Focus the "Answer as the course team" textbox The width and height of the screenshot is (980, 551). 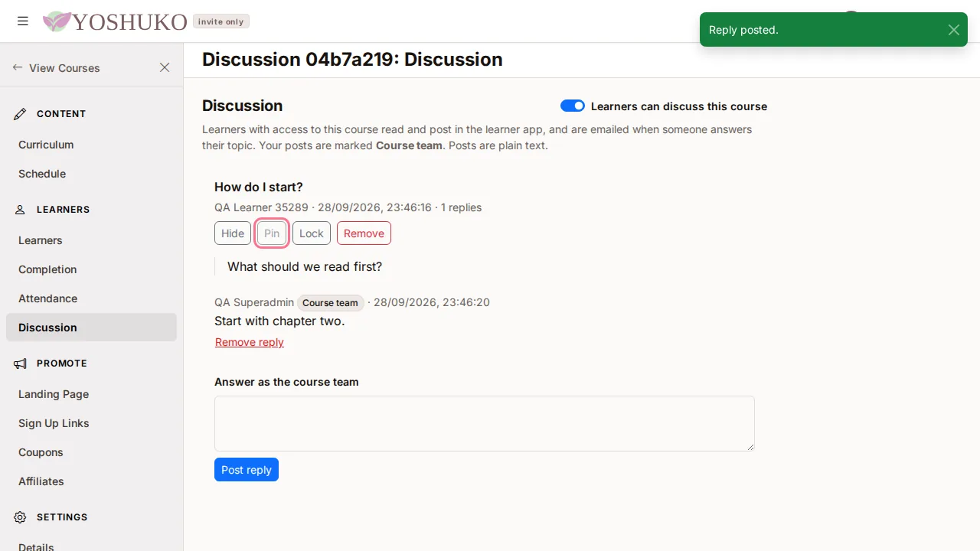[x=485, y=423]
